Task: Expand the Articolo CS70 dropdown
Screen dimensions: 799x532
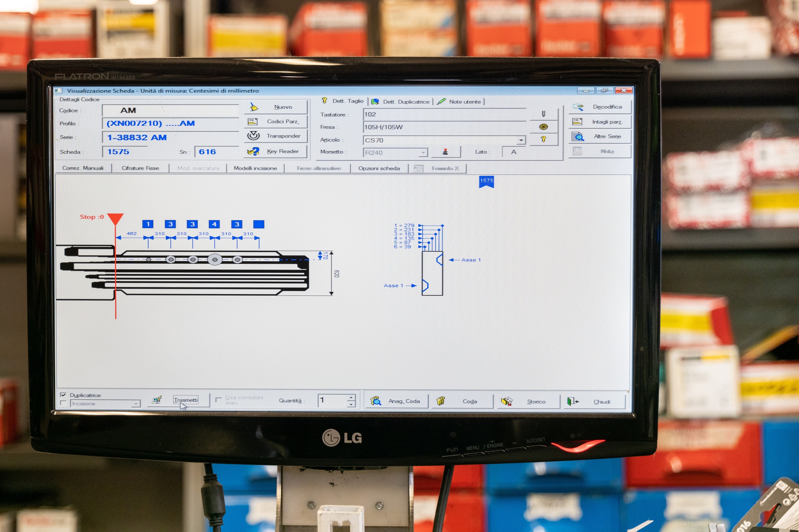Action: pyautogui.click(x=521, y=140)
